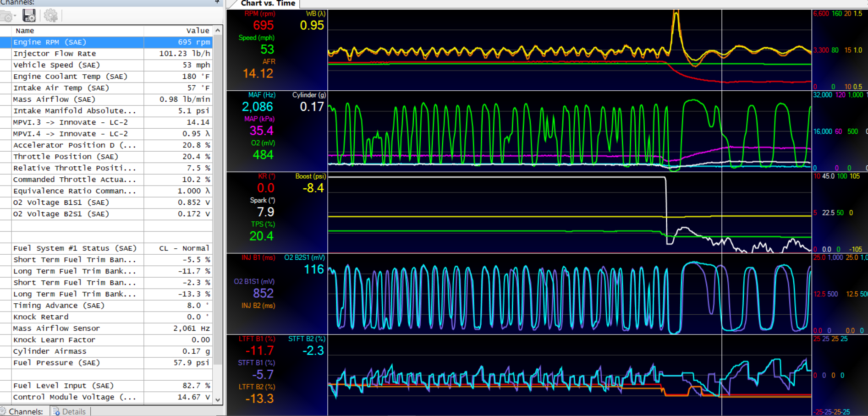Click the RPM (rpm) chart legend label

pyautogui.click(x=260, y=14)
